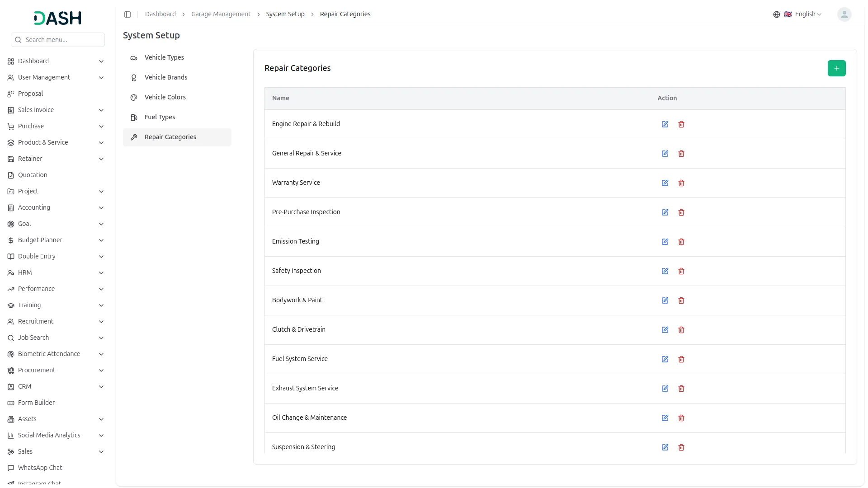
Task: Edit the Suspension & Steering category
Action: [665, 447]
